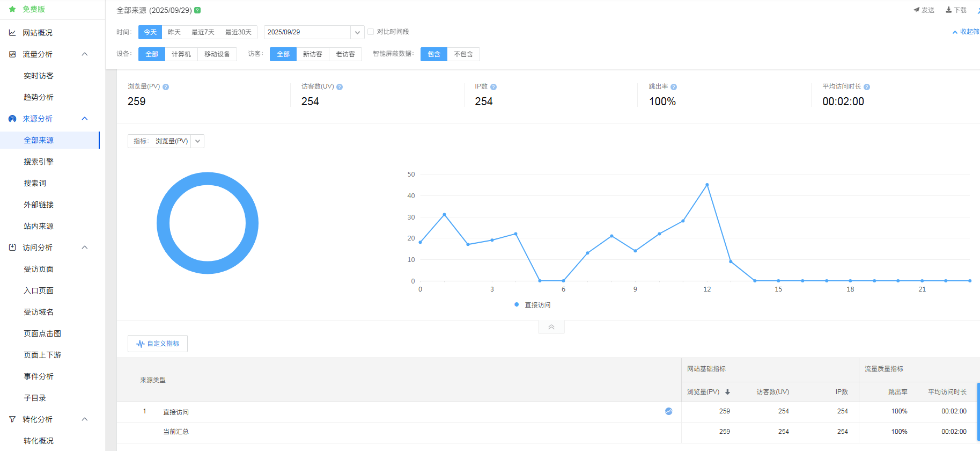The height and width of the screenshot is (451, 980).
Task: Click the green help icon beside the 全部来源 title
Action: pos(197,10)
